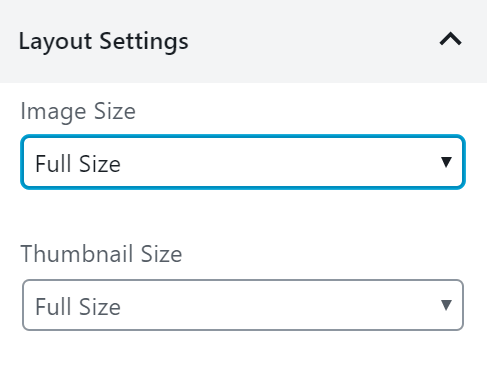487x369 pixels.
Task: Toggle the Layout Settings gray header bar
Action: [243, 41]
